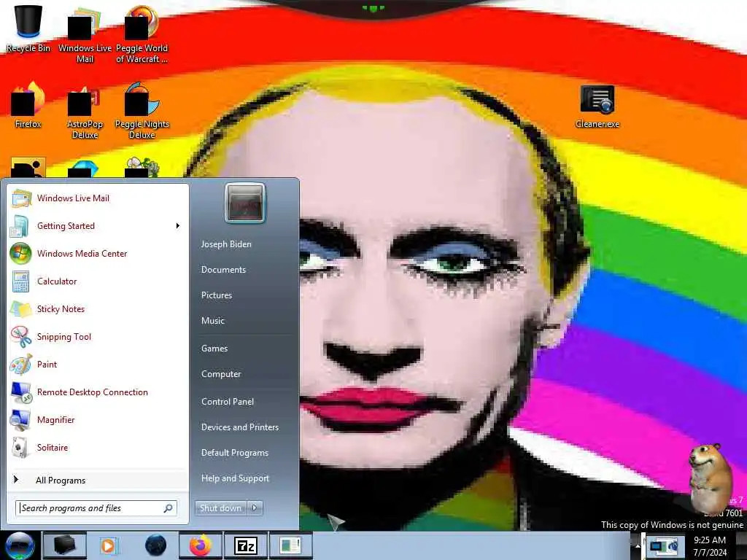
Task: Open the Recycle Bin desktop icon
Action: pos(28,28)
